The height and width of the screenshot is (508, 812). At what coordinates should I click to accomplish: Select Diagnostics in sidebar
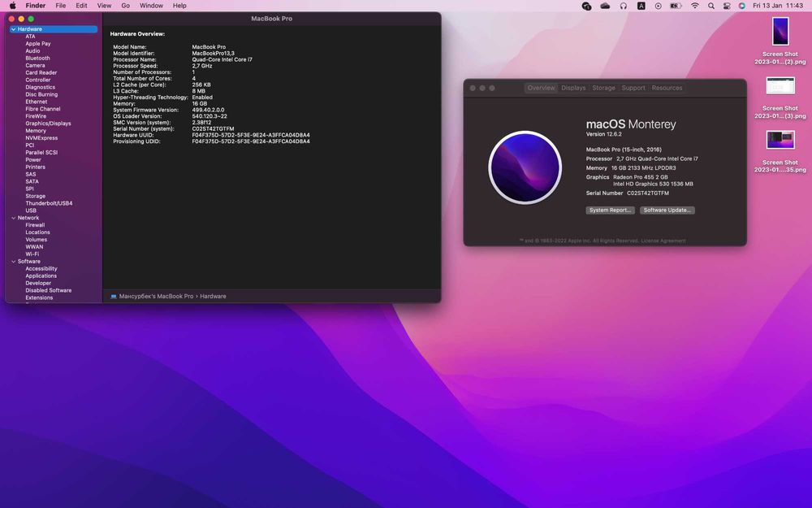41,88
